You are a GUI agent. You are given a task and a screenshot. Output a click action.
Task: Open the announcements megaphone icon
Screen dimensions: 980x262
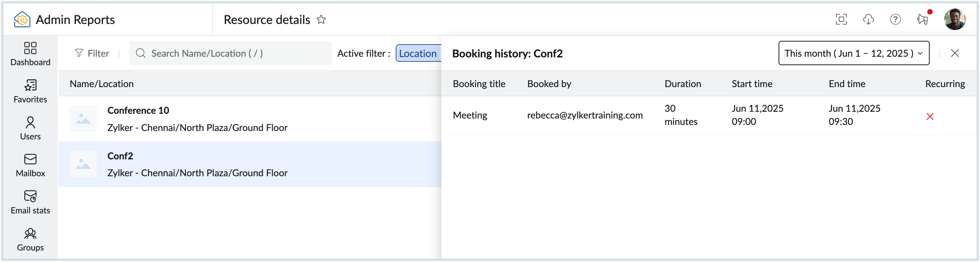pos(923,19)
